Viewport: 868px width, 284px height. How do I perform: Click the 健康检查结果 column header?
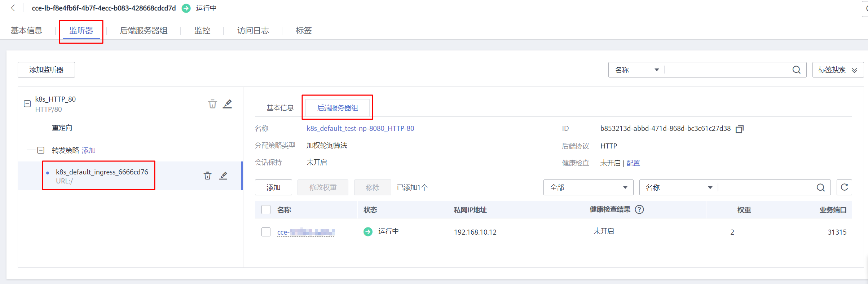pos(610,209)
